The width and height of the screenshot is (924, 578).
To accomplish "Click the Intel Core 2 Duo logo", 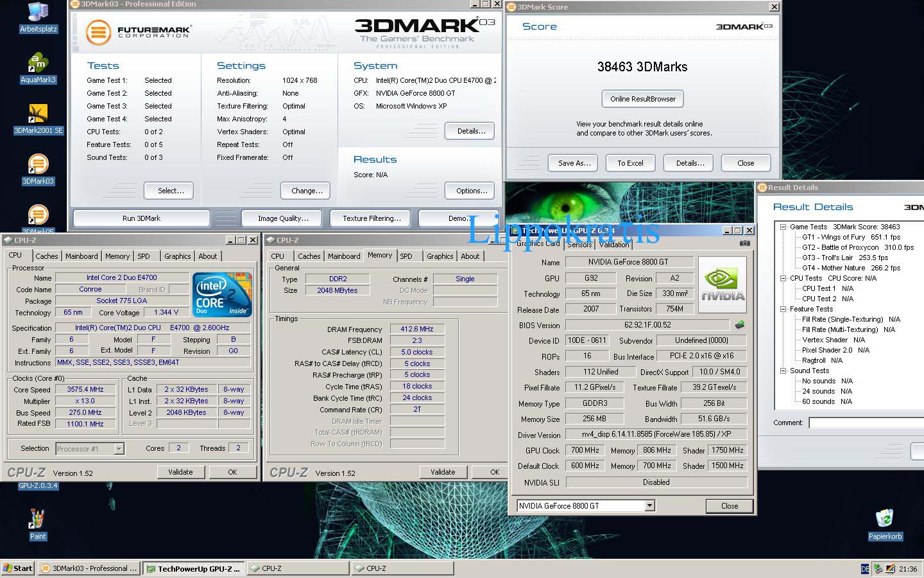I will 223,294.
